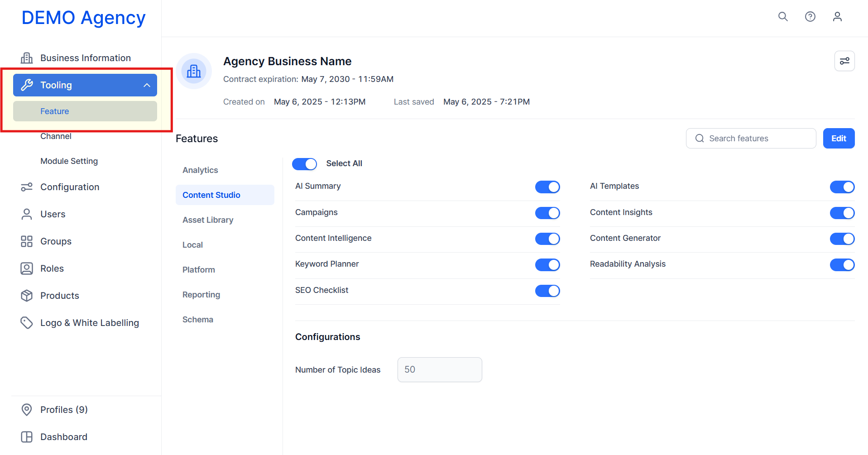Click the Created on date May 6, 2025 - 12:13PM
Viewport: 868px width, 455px height.
coord(320,102)
